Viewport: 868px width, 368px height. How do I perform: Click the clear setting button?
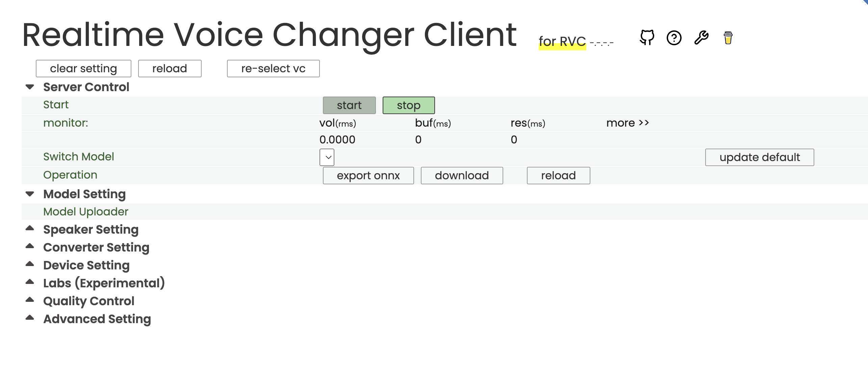tap(83, 68)
